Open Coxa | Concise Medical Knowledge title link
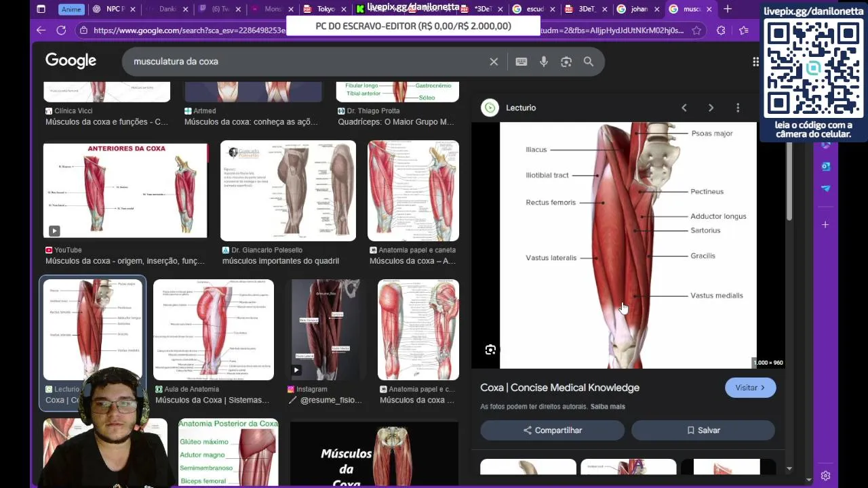Screen dimensions: 868x488 [x=559, y=388]
